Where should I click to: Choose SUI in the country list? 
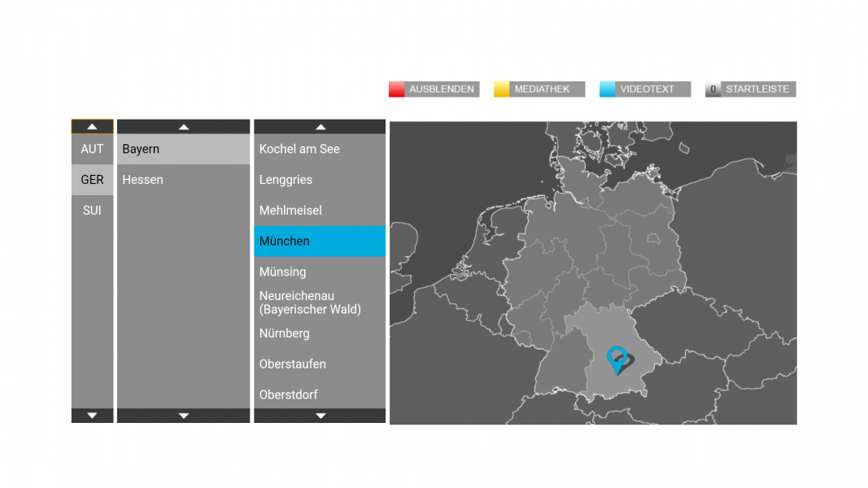click(92, 210)
